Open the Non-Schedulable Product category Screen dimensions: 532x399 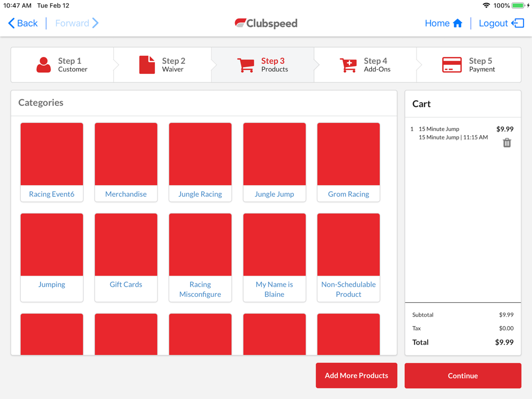[348, 257]
